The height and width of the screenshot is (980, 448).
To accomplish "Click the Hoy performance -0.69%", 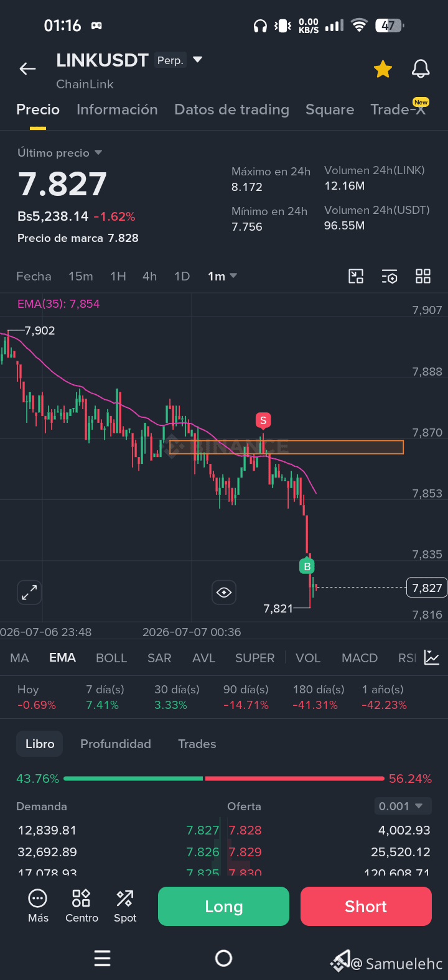I will (x=37, y=705).
